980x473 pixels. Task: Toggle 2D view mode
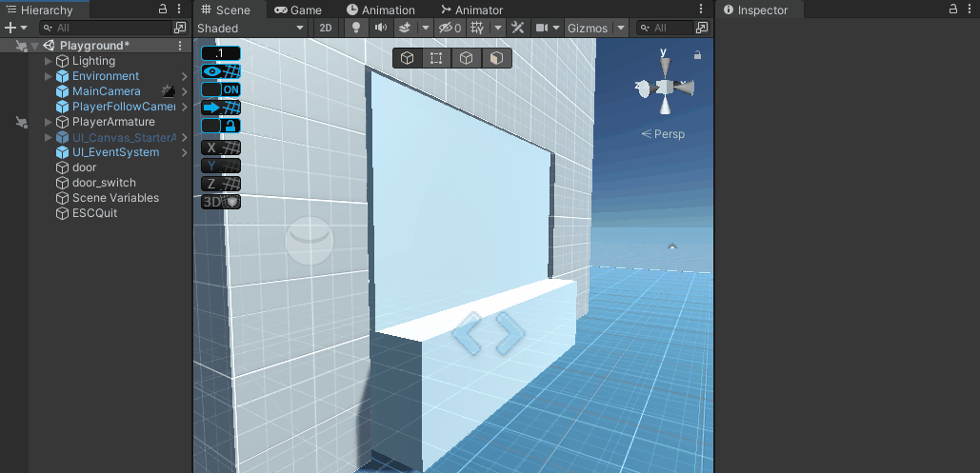pyautogui.click(x=326, y=28)
